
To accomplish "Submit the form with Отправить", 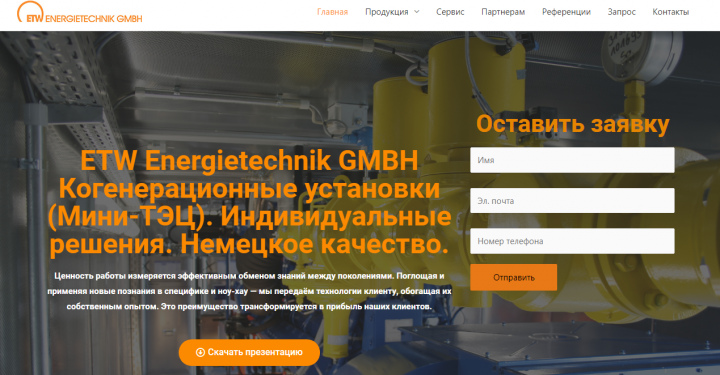I will [x=513, y=277].
